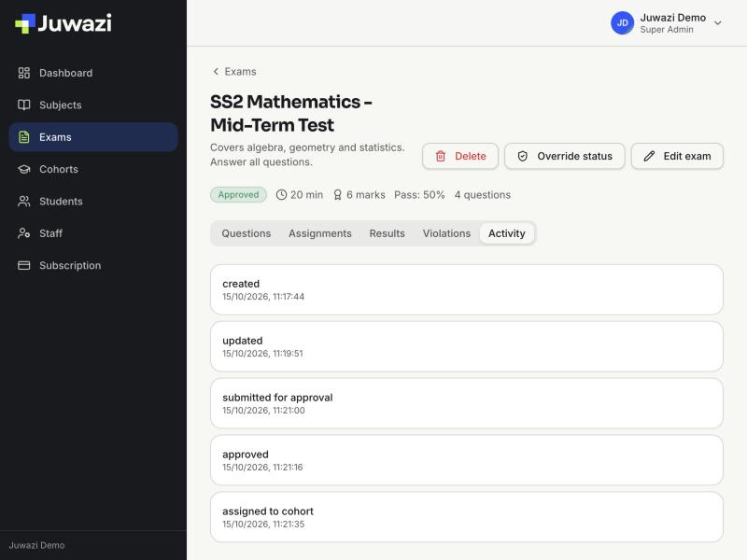Image resolution: width=747 pixels, height=560 pixels.
Task: Click the Students people icon
Action: [x=24, y=202]
